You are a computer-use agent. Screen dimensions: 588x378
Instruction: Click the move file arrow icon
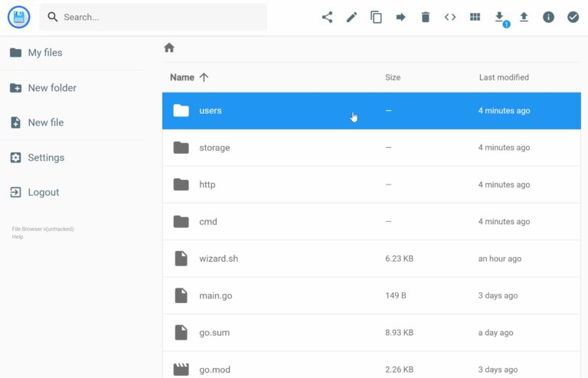pyautogui.click(x=400, y=17)
